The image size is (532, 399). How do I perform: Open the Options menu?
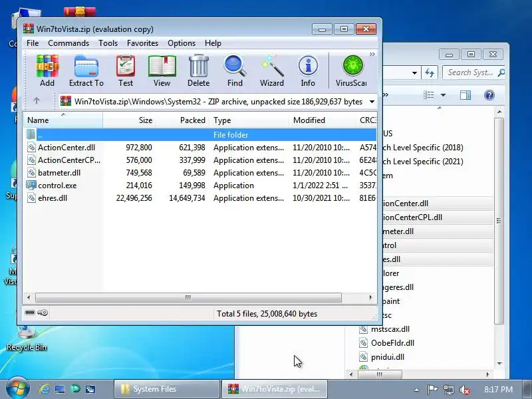(x=182, y=43)
